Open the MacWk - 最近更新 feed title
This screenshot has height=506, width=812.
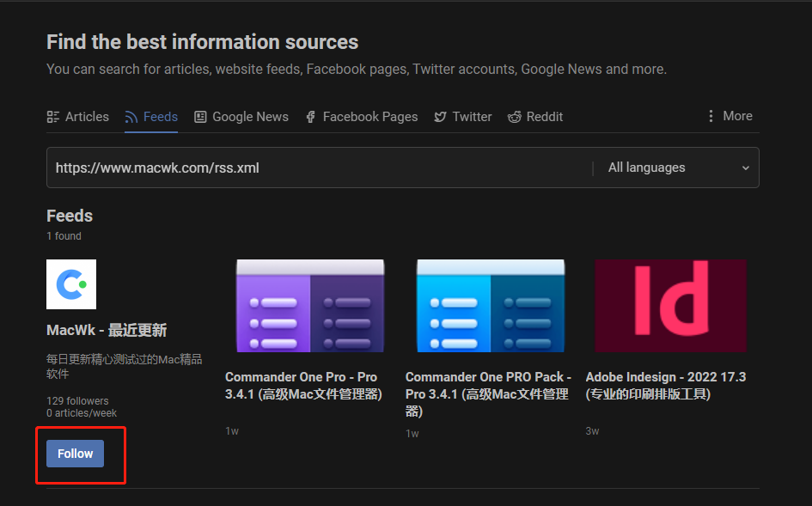click(107, 330)
